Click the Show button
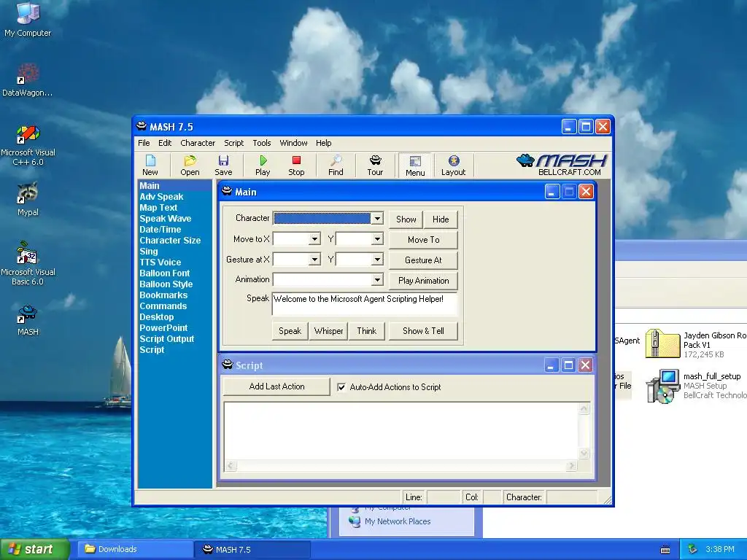This screenshot has height=560, width=747. (x=406, y=219)
